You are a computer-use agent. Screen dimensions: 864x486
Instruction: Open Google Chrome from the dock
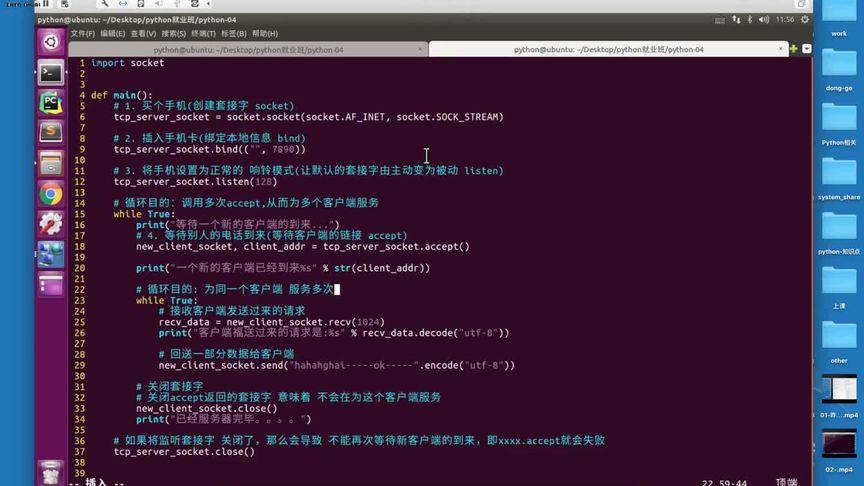pos(51,194)
